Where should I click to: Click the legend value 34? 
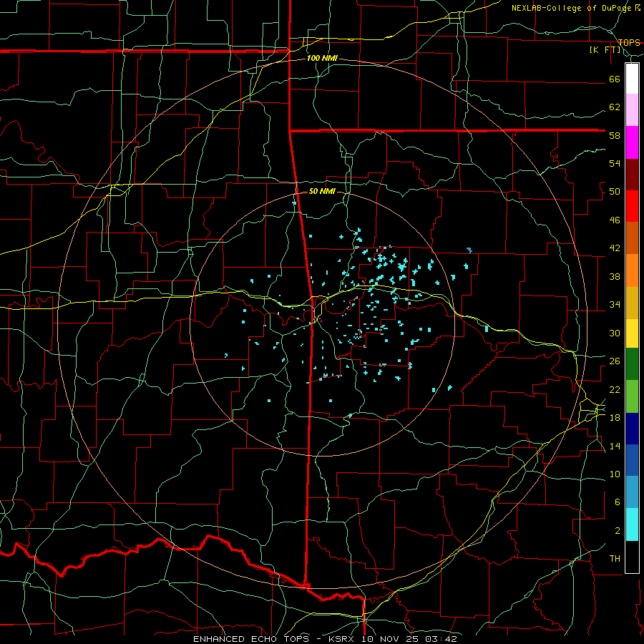pyautogui.click(x=615, y=304)
